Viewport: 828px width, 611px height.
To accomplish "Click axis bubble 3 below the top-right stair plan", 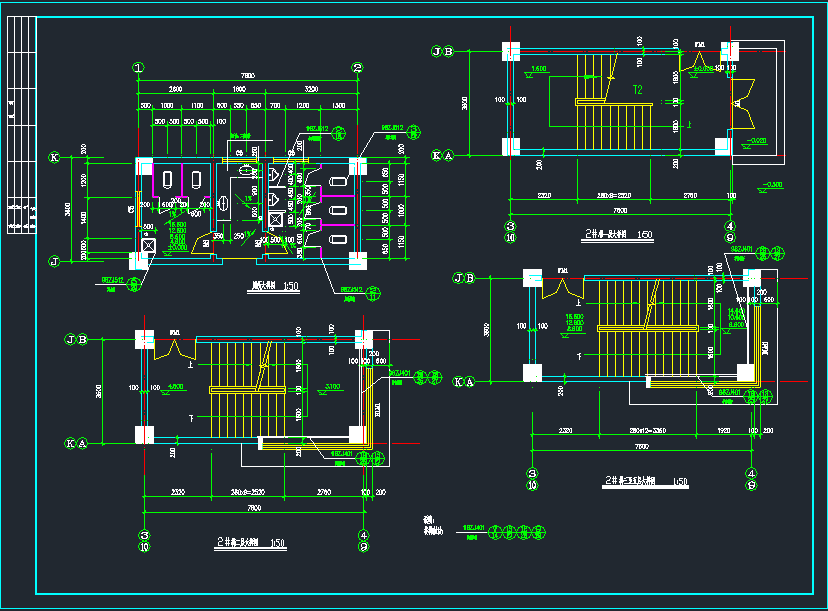I will [510, 227].
